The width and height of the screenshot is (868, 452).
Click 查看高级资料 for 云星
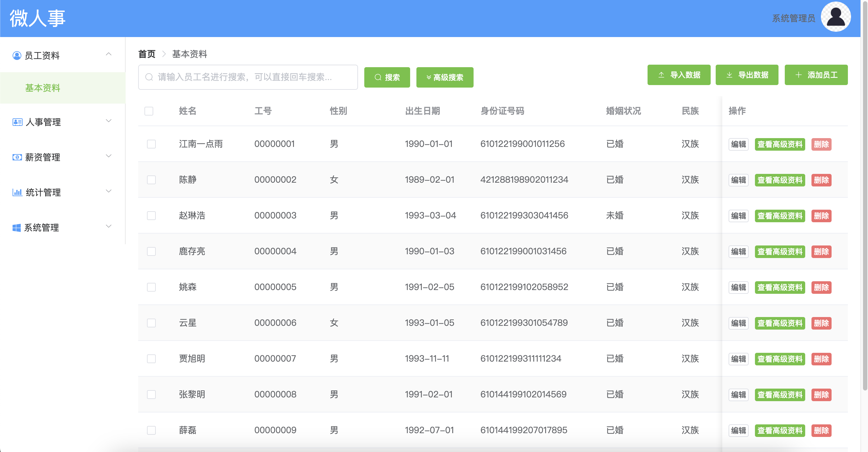click(x=780, y=323)
